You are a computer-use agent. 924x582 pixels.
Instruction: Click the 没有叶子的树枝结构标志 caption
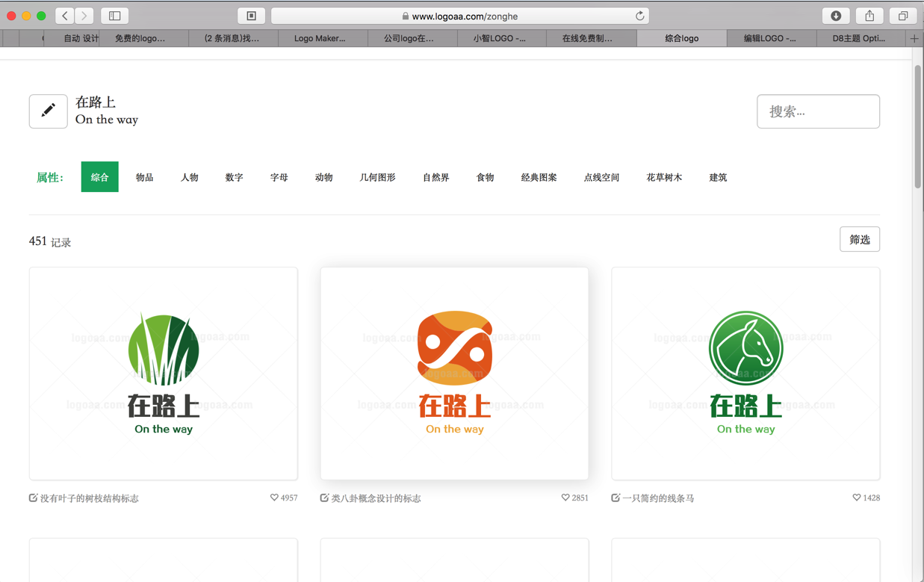[90, 498]
